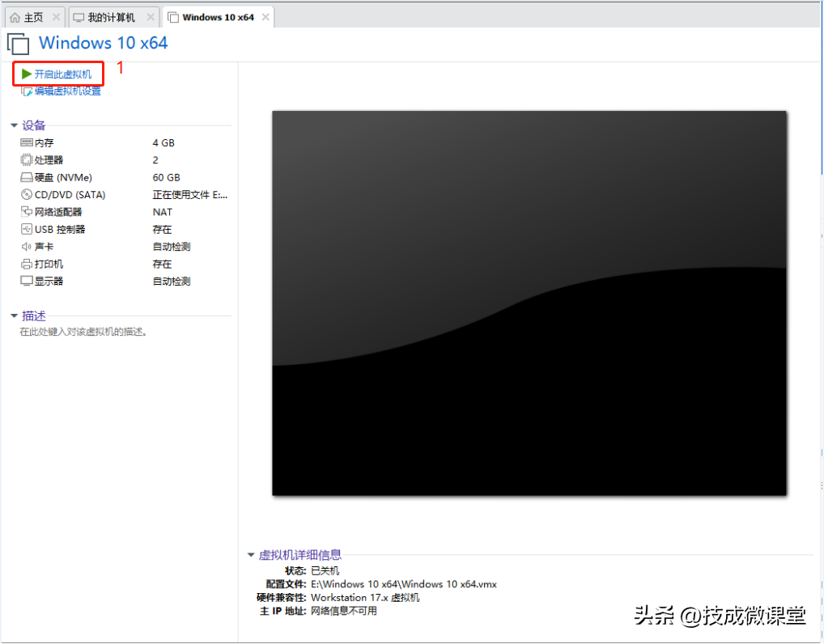Screen dimensions: 824x644
Task: Open the 网络适配器 row
Action: click(x=124, y=212)
